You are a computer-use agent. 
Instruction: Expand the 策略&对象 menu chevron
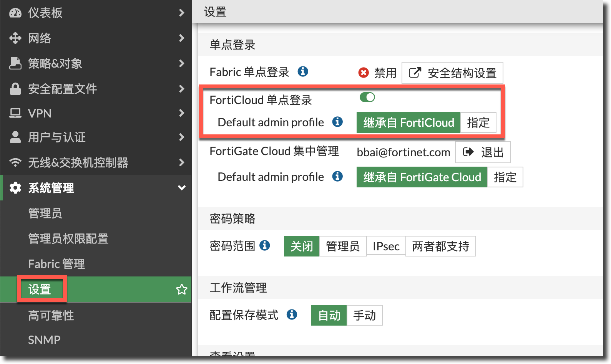pos(182,63)
